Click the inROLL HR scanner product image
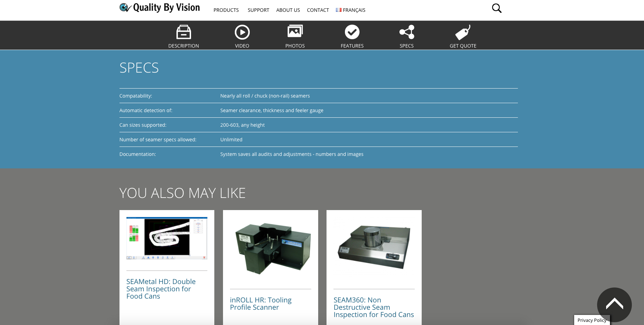Screen dimensions: 644x325 [x=271, y=249]
